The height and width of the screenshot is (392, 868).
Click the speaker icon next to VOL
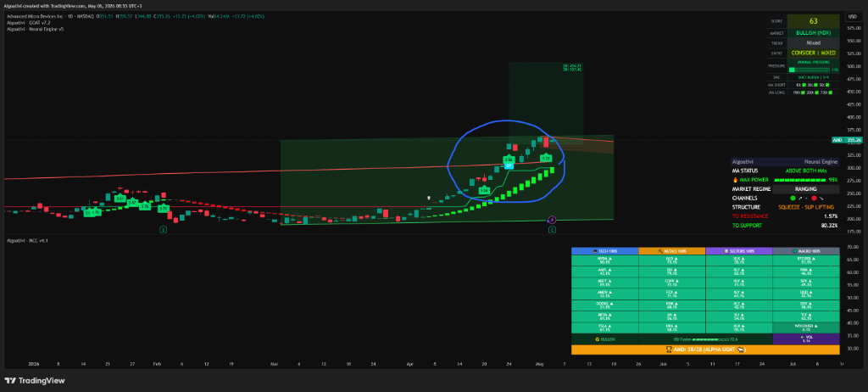pyautogui.click(x=801, y=337)
